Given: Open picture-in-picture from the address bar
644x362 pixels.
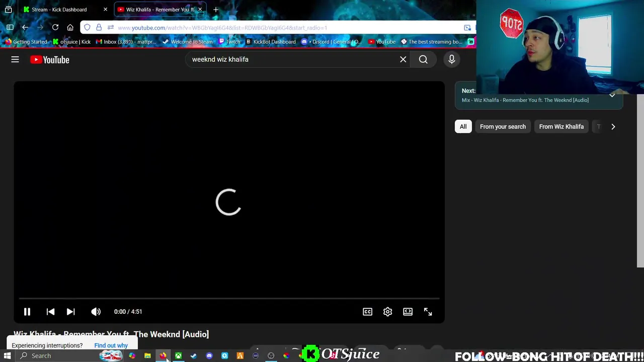Looking at the screenshot, I should [x=467, y=28].
